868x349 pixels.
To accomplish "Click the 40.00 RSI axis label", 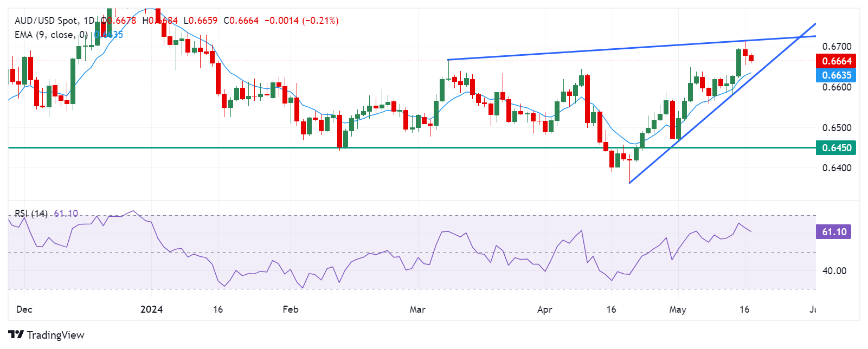I will click(834, 270).
